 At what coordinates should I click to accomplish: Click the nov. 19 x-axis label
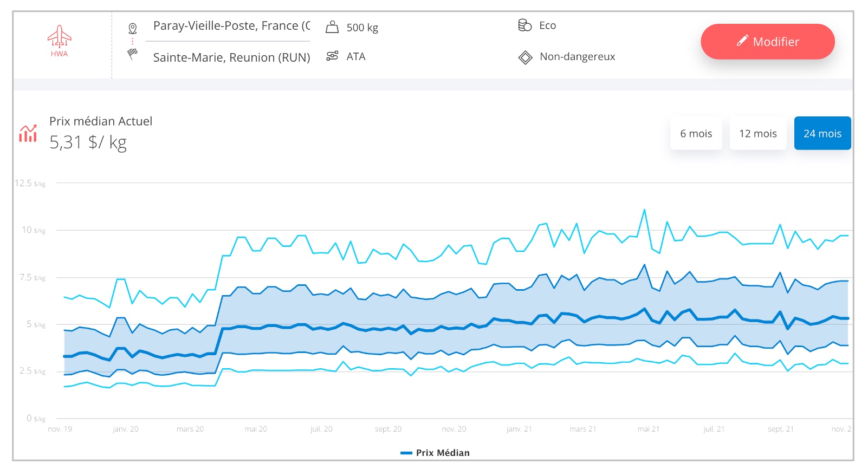(x=60, y=429)
